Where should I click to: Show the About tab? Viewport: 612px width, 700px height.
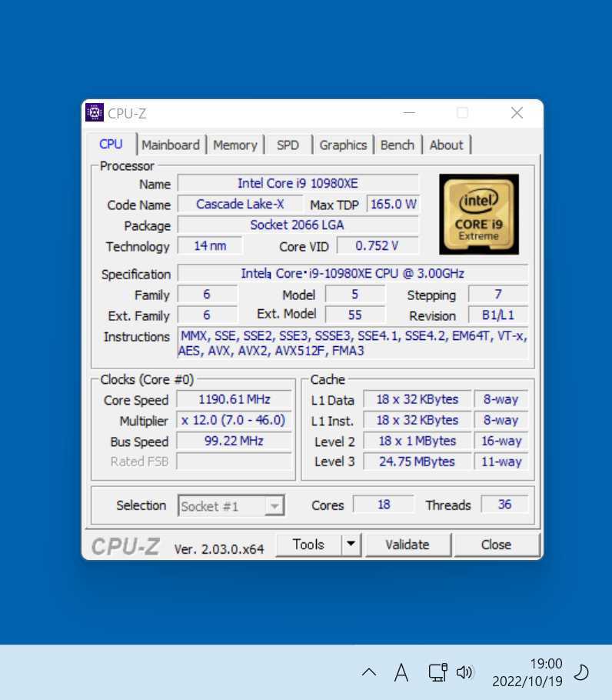(446, 145)
